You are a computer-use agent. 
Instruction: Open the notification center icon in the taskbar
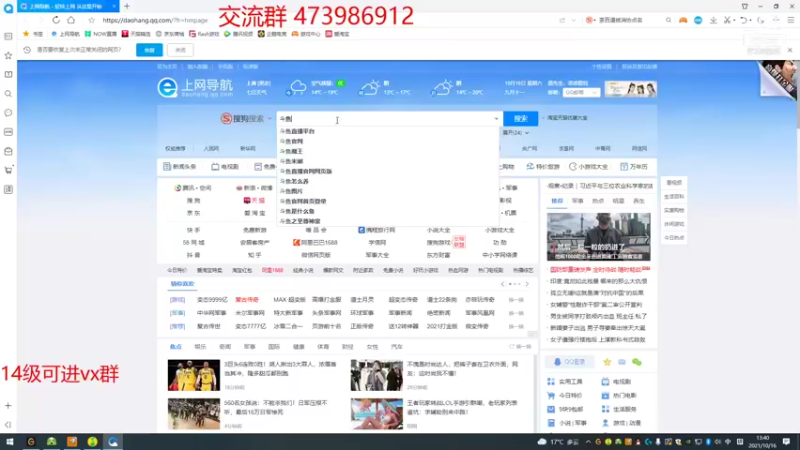(x=786, y=441)
